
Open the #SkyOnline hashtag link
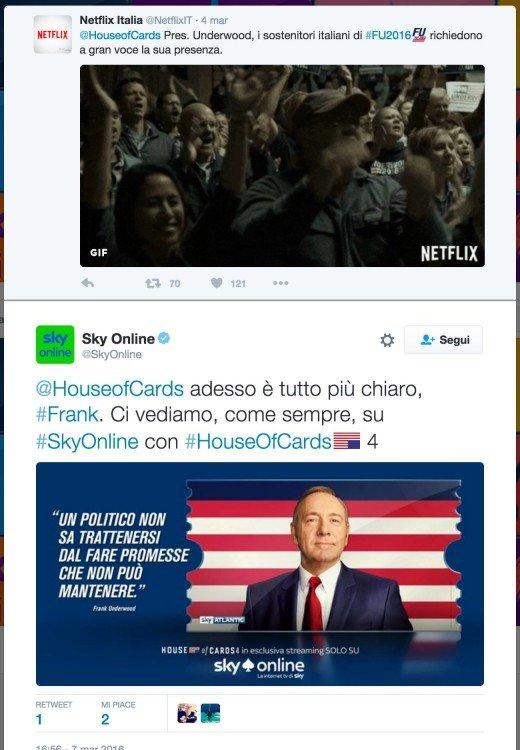click(87, 441)
